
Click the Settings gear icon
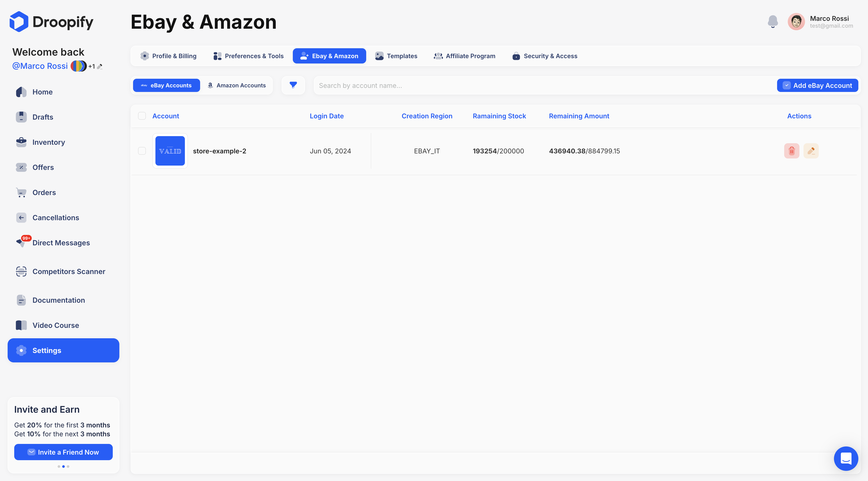point(21,350)
